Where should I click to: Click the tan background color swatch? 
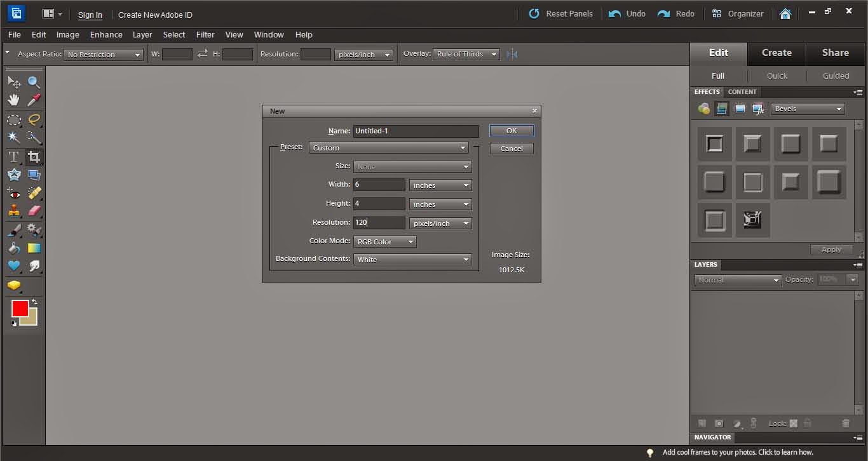(32, 320)
